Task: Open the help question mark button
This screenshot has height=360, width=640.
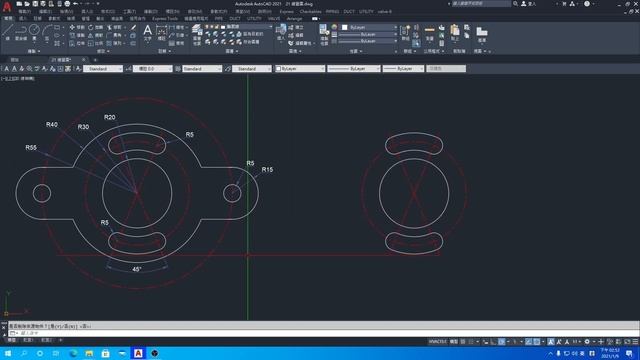Action: [587, 4]
